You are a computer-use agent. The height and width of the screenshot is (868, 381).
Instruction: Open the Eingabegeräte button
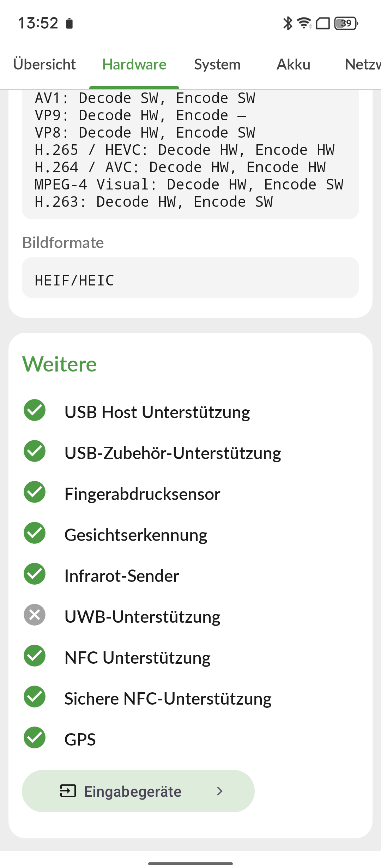(x=138, y=791)
